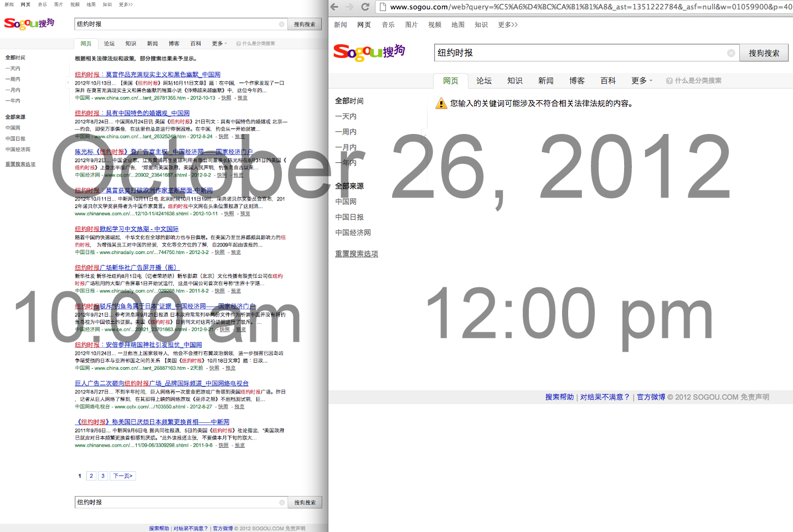The image size is (793, 532).
Task: Switch to 知识 tab under right window's search box
Action: pos(515,81)
